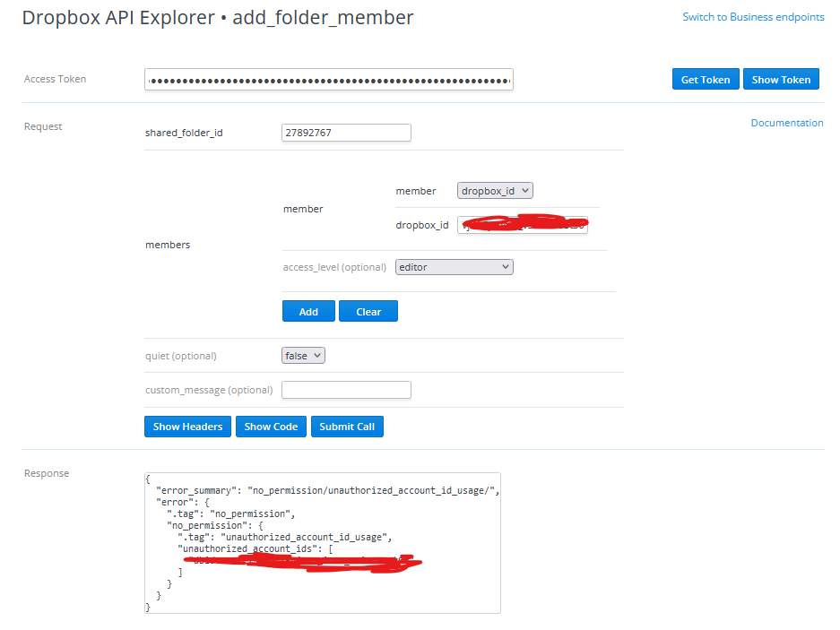This screenshot has width=840, height=630.
Task: Open the Documentation link
Action: coord(786,123)
